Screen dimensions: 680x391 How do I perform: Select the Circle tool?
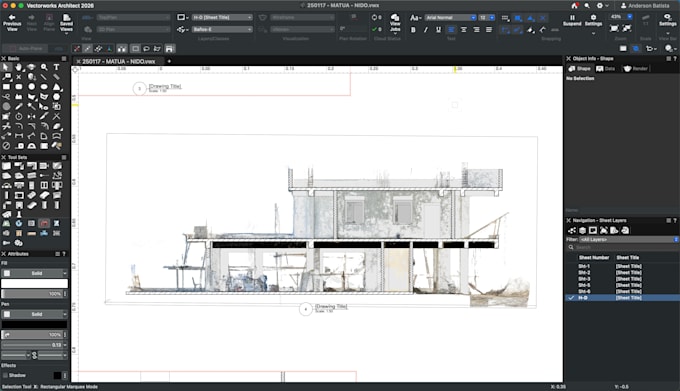[x=31, y=87]
